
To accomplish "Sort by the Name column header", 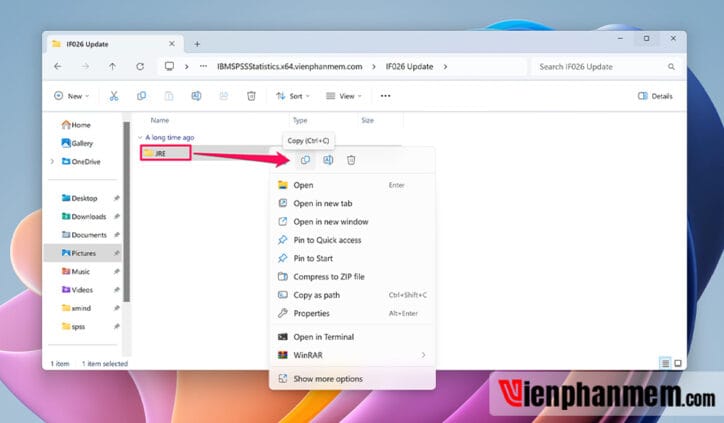I will click(160, 121).
